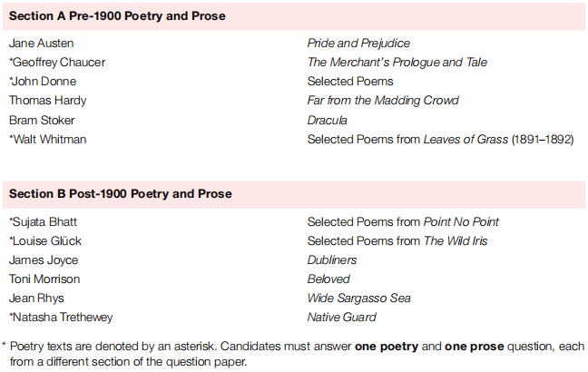588x372 pixels.
Task: Click the Leaves of Grass title text
Action: coord(465,140)
